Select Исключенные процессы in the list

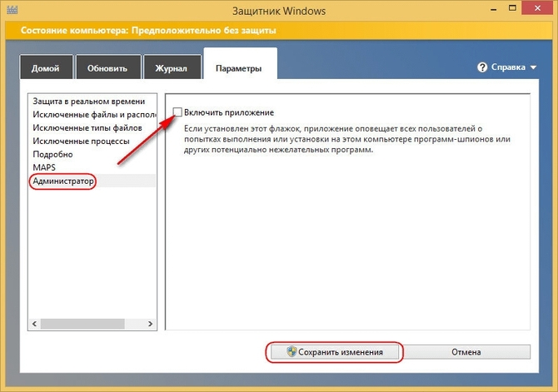point(92,141)
